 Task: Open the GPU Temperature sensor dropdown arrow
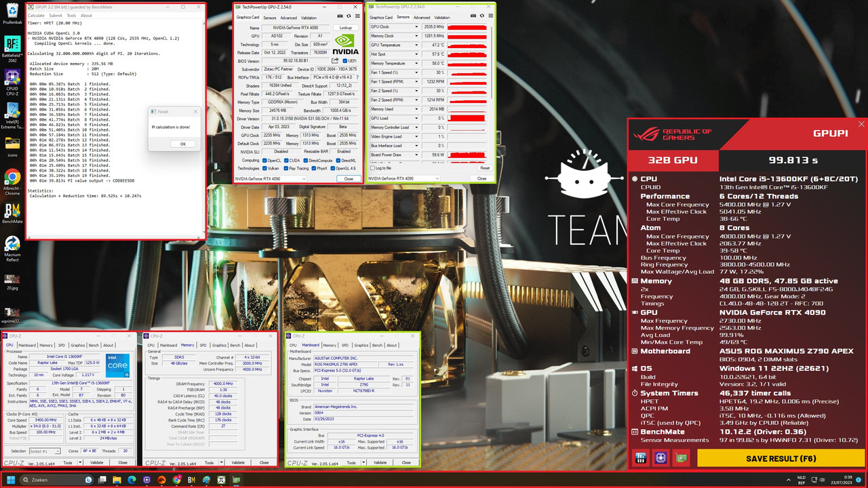(x=416, y=45)
